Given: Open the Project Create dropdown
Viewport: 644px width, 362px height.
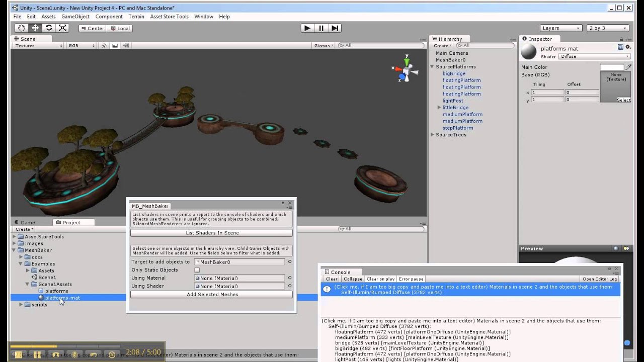Looking at the screenshot, I should (24, 229).
